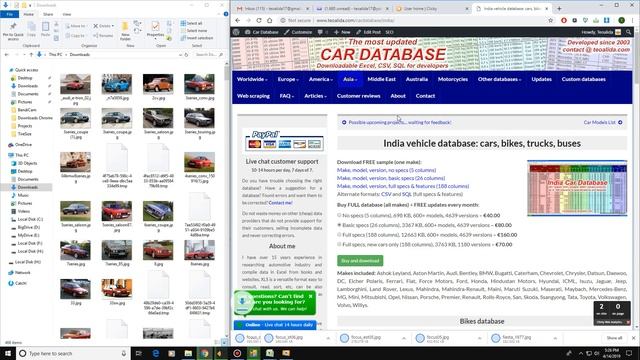The width and height of the screenshot is (640, 360).
Task: Click Chrome back arrow
Action: tap(238, 20)
